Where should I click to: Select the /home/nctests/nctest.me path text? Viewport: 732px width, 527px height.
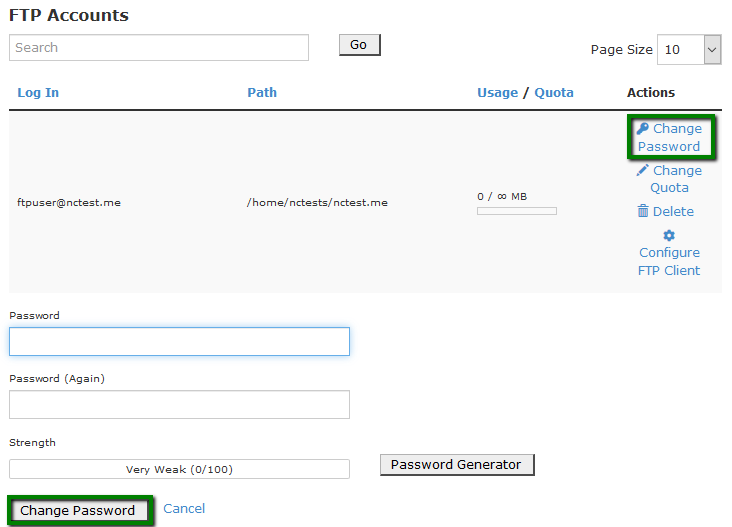pos(317,203)
